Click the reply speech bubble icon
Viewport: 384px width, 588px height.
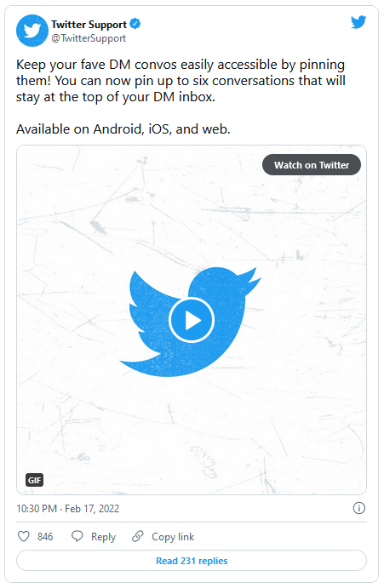click(77, 536)
